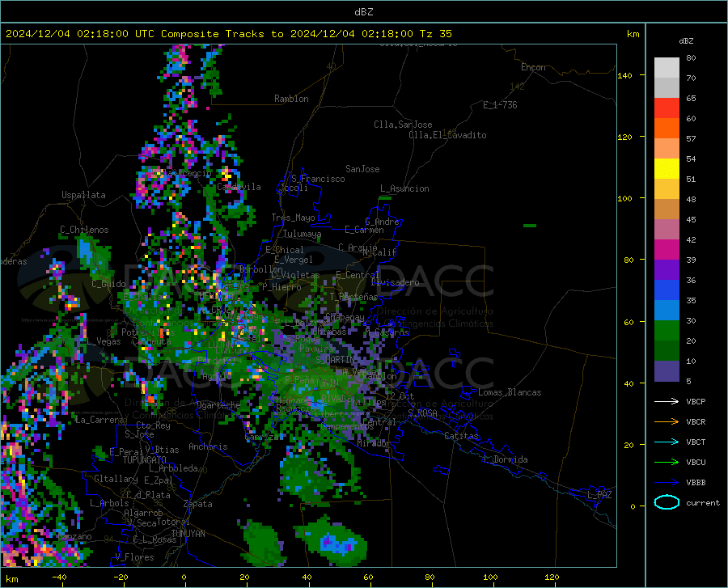Screen dimensions: 728x588
Task: Click the 'VBCP' legend label
Action: point(696,401)
